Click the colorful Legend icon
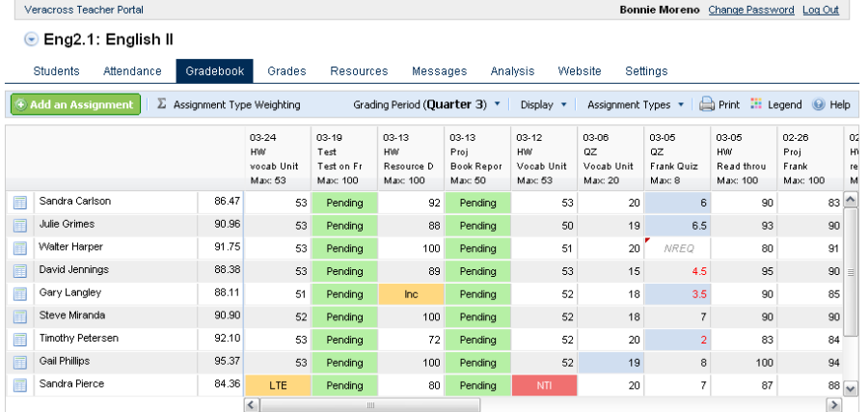The height and width of the screenshot is (412, 868). click(x=756, y=104)
